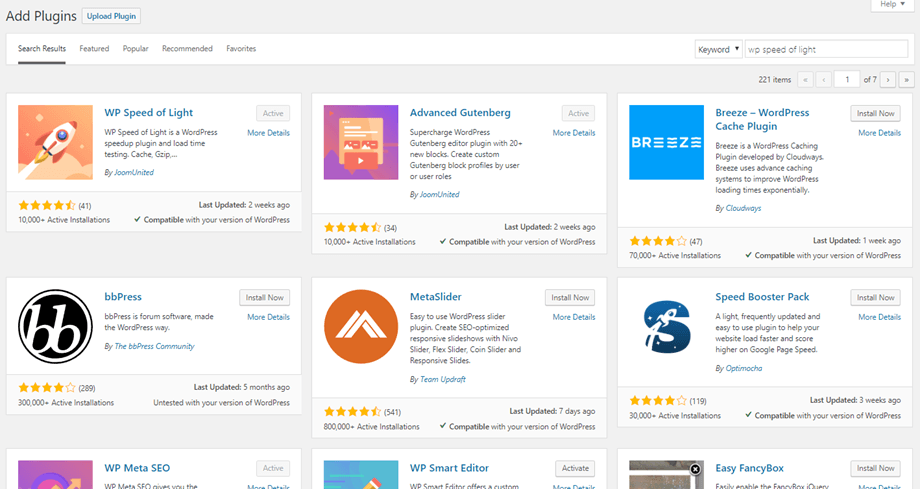
Task: Open More Details for MetaSlider
Action: tap(574, 317)
